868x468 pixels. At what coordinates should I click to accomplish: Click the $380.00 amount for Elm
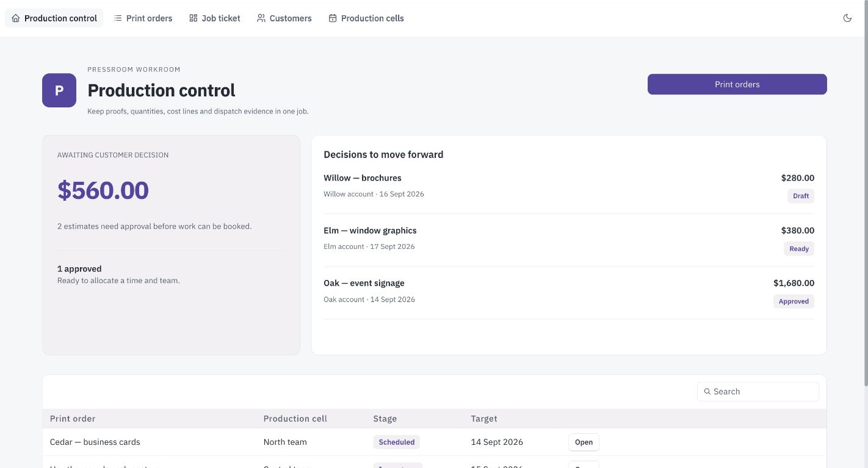pyautogui.click(x=798, y=231)
